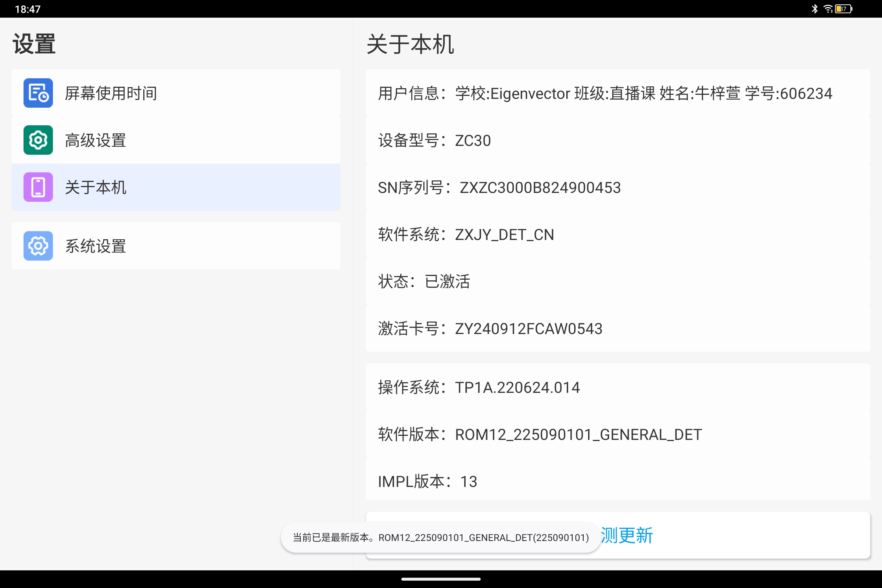The width and height of the screenshot is (882, 588).
Task: Tap the 操作系统 TP1A.220624.014 row
Action: 618,387
